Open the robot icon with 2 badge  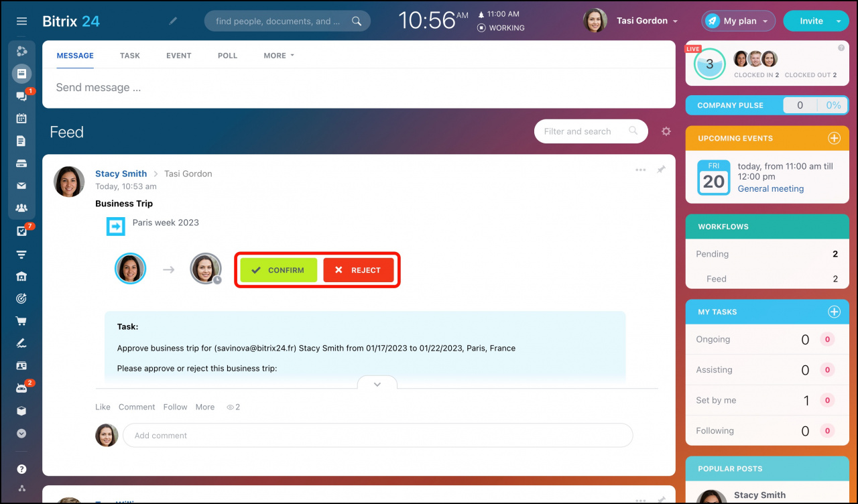[21, 388]
